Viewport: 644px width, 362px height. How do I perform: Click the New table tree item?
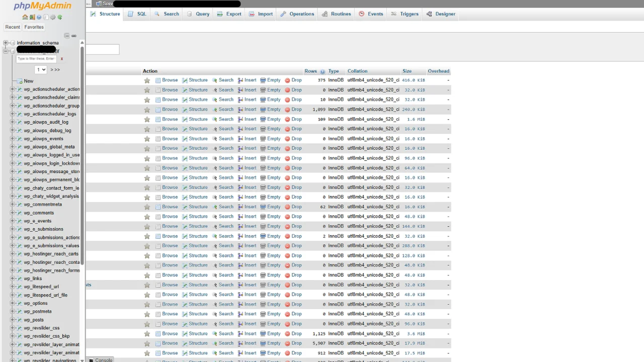[28, 81]
